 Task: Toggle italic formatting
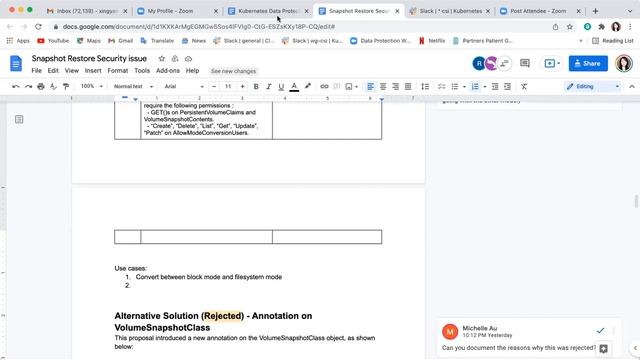coord(269,87)
